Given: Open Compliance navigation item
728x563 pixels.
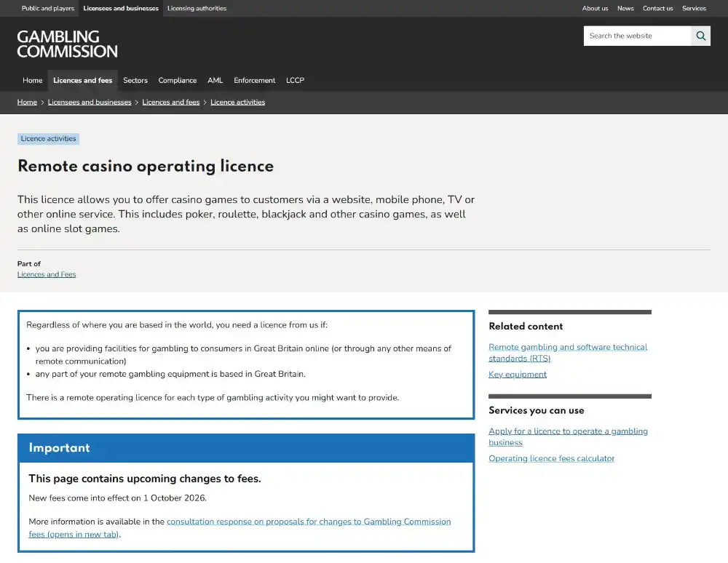Looking at the screenshot, I should point(178,80).
